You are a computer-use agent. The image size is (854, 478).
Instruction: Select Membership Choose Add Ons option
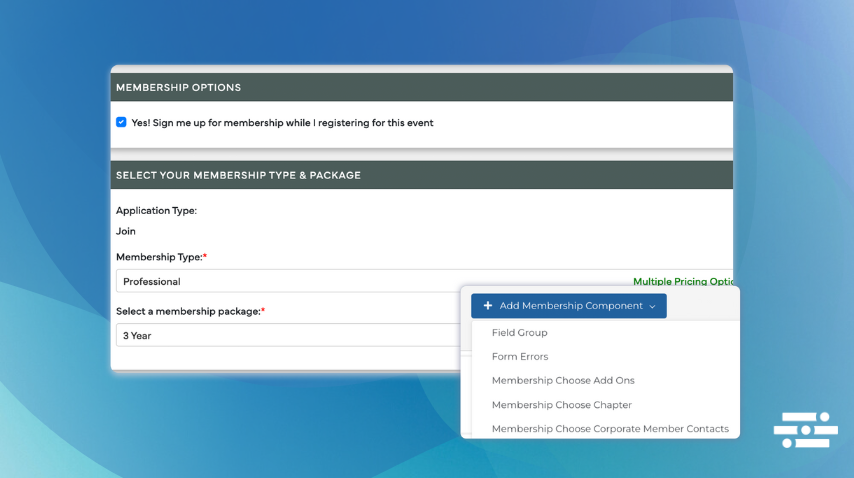pos(563,381)
